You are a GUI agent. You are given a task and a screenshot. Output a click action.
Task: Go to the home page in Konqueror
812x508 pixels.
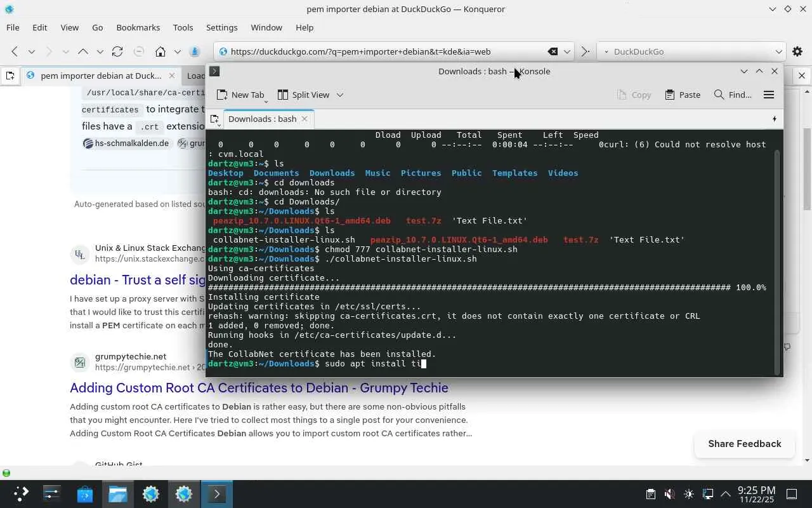[x=160, y=51]
